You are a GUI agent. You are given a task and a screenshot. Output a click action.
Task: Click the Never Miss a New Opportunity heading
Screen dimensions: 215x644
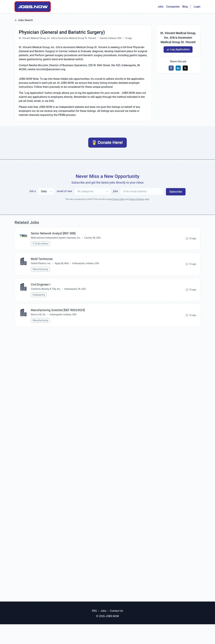tap(107, 176)
